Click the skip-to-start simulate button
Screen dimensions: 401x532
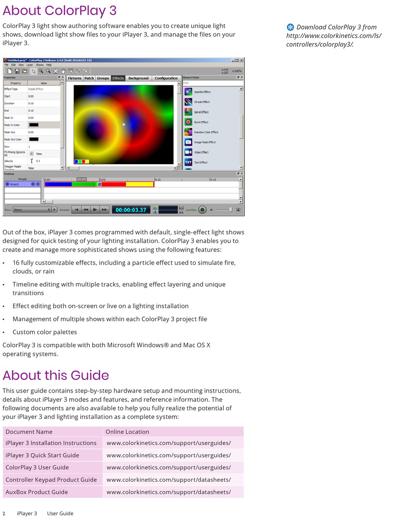[x=76, y=209]
